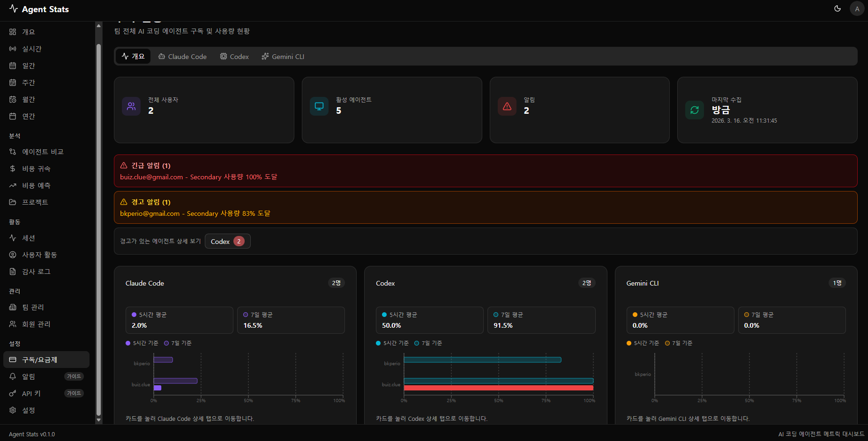Click the 비용 귀속 dollar icon
Viewport: 868px width, 441px height.
[x=13, y=169]
